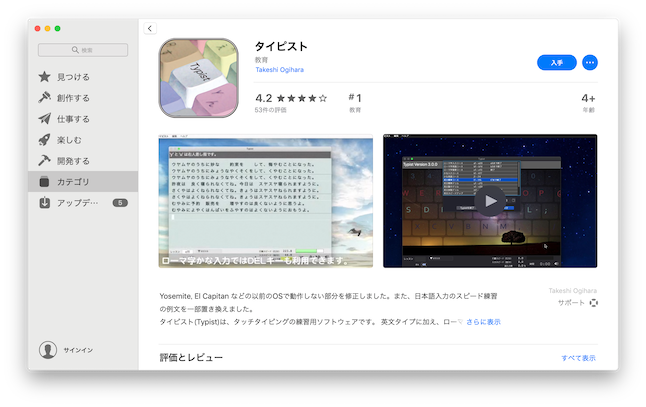Select 見つける text in sidebar
The image size is (646, 407).
(x=73, y=77)
